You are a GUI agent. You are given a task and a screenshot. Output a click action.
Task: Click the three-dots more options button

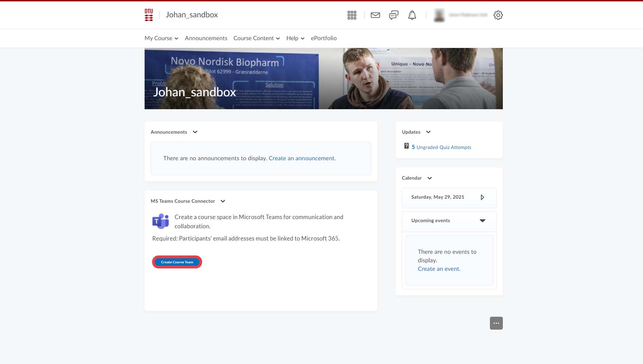(496, 323)
